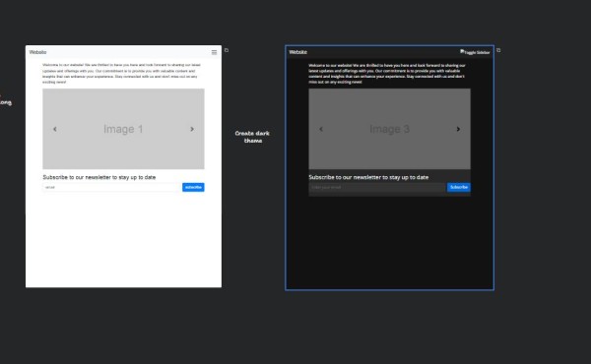
Task: Click the blue subscribe button in light frame
Action: point(193,187)
